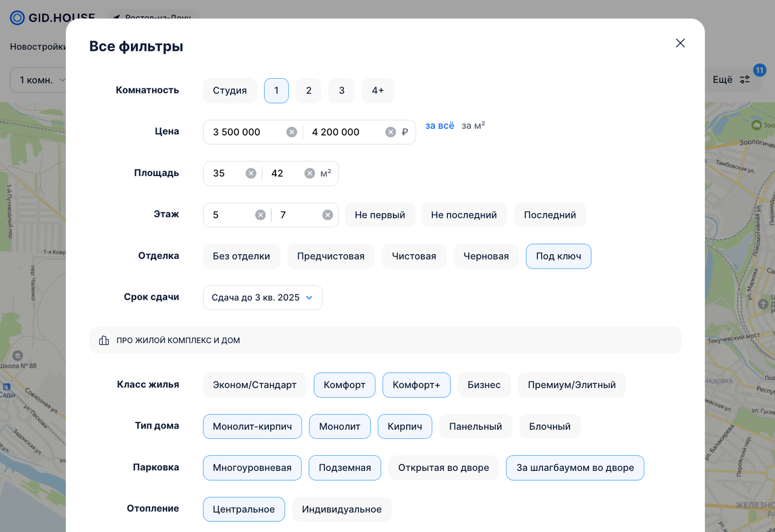Select the 4+ rooms option
This screenshot has height=532, width=775.
click(x=378, y=91)
